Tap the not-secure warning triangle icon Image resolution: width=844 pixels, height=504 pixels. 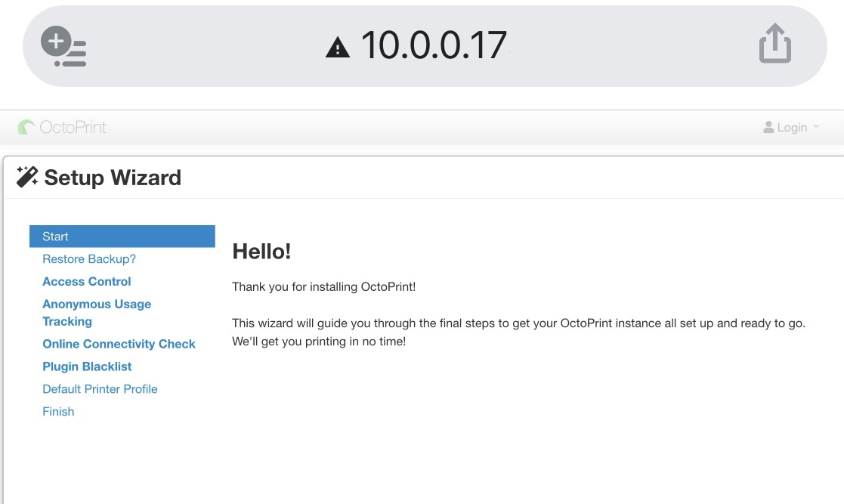pos(338,47)
